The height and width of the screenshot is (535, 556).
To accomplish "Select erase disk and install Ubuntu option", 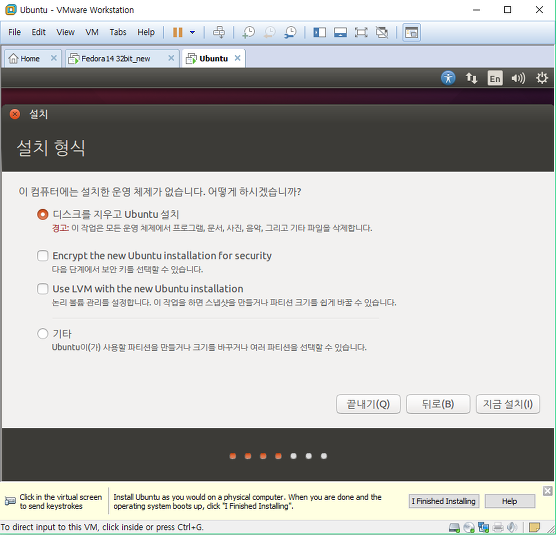I will coord(43,214).
